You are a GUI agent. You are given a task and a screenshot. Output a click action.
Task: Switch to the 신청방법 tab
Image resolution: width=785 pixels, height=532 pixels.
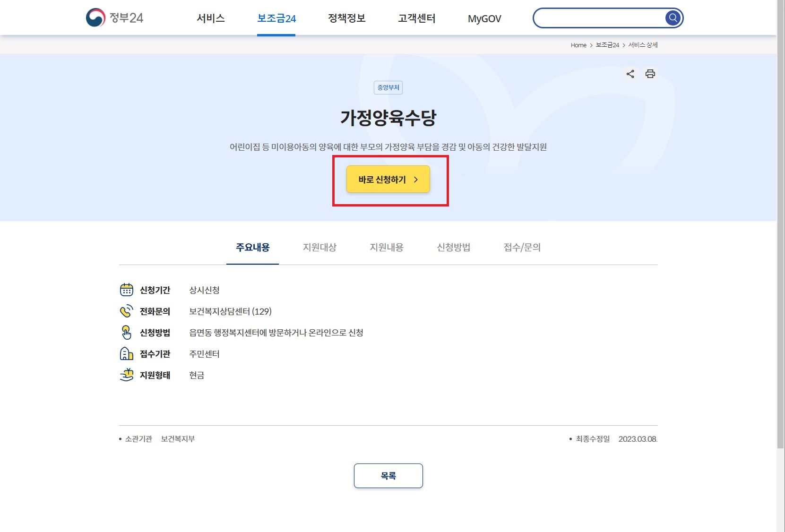coord(454,248)
